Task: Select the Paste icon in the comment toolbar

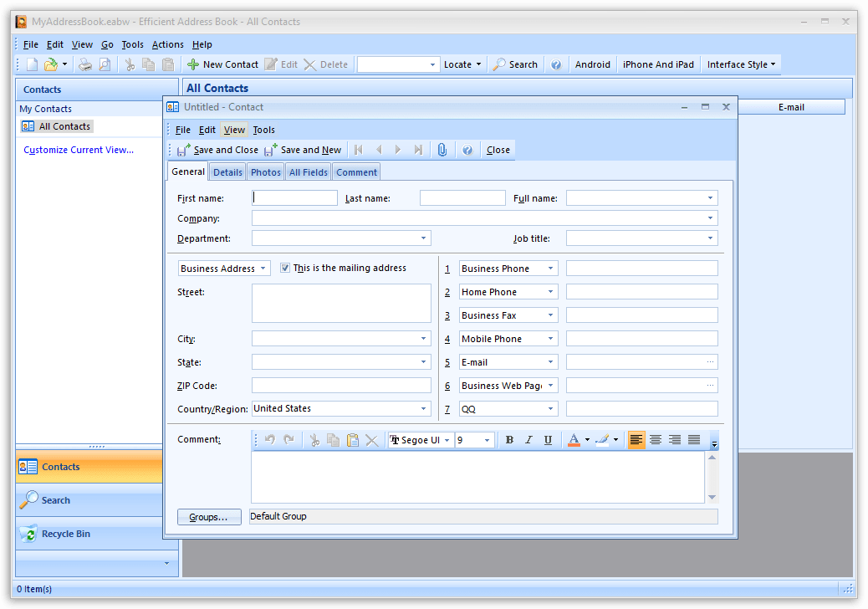Action: pyautogui.click(x=352, y=439)
